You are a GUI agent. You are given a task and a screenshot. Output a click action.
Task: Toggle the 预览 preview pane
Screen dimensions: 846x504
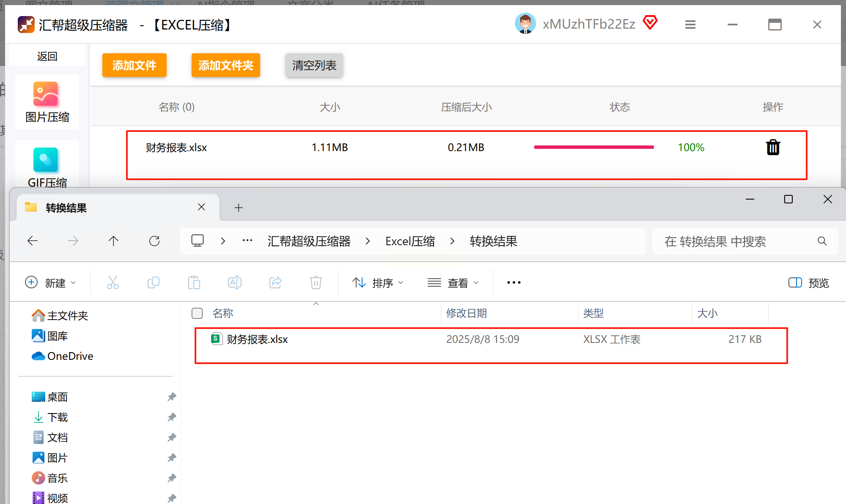[x=808, y=283]
